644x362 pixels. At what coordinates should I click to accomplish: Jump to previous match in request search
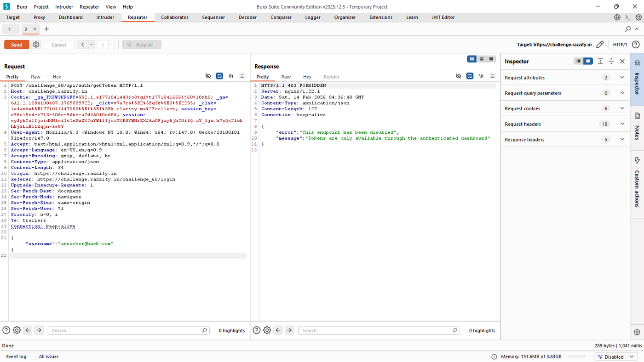pos(28,330)
